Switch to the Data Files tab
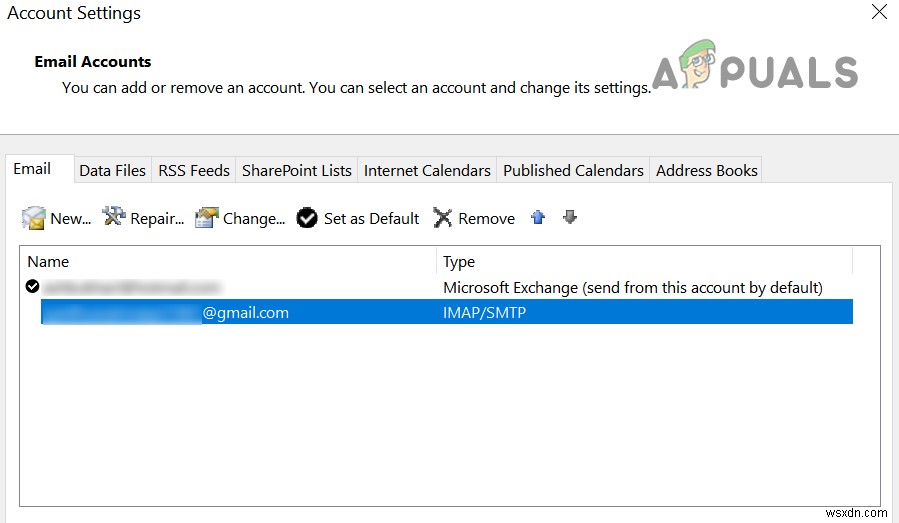899x523 pixels. pyautogui.click(x=112, y=170)
